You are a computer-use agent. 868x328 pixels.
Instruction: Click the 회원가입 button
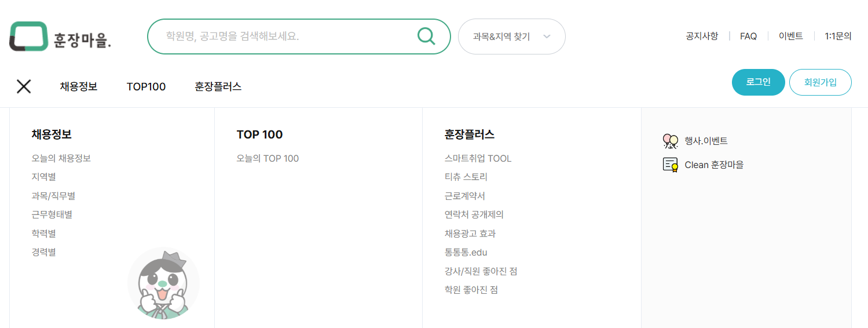coord(821,82)
